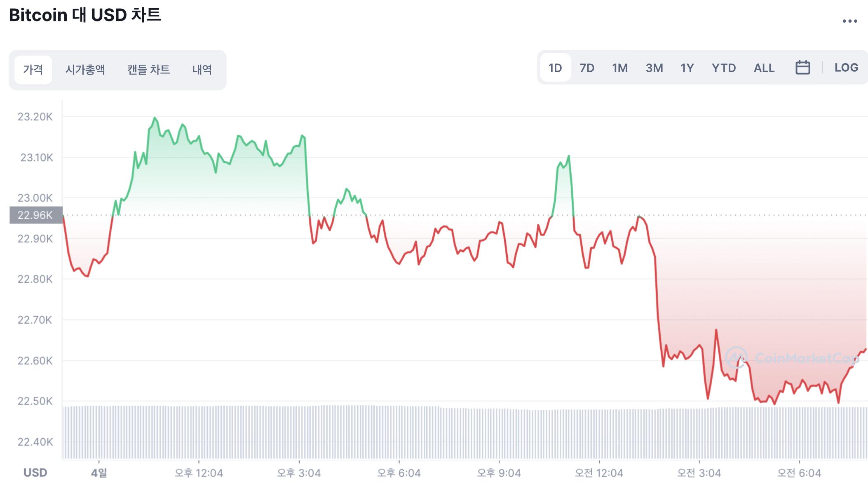Click the 4일 date axis marker
Viewport: 868px width, 484px height.
99,473
